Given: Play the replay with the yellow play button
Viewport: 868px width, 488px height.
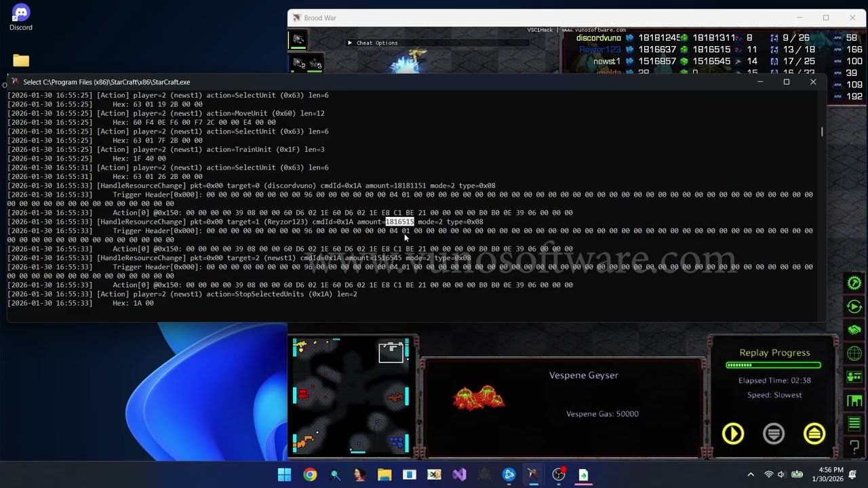Looking at the screenshot, I should tap(733, 434).
